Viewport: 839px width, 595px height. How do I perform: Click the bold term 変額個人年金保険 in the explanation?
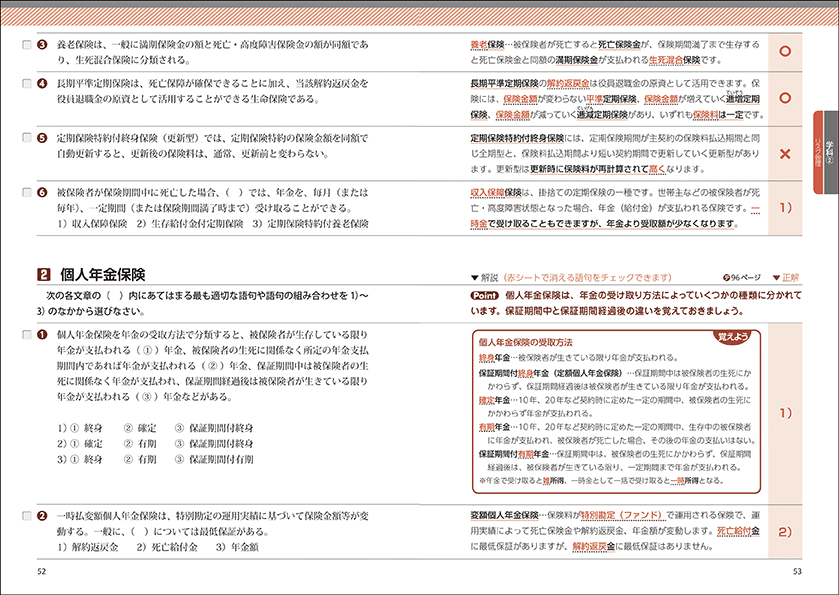coord(504,515)
